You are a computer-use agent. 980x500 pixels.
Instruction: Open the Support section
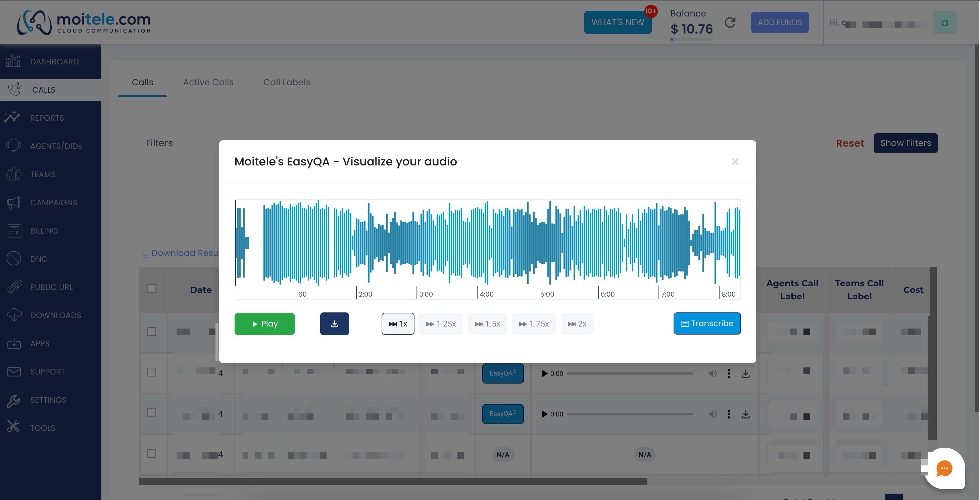tap(50, 371)
